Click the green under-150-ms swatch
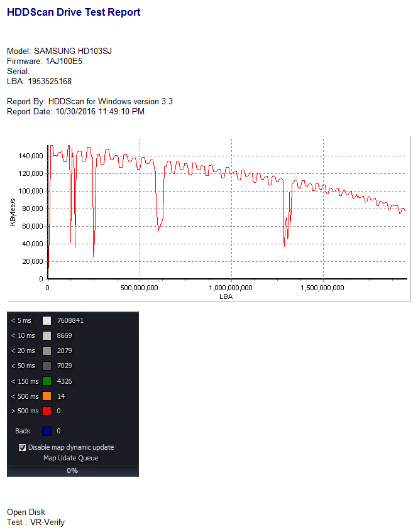Image resolution: width=418 pixels, height=532 pixels. click(47, 381)
